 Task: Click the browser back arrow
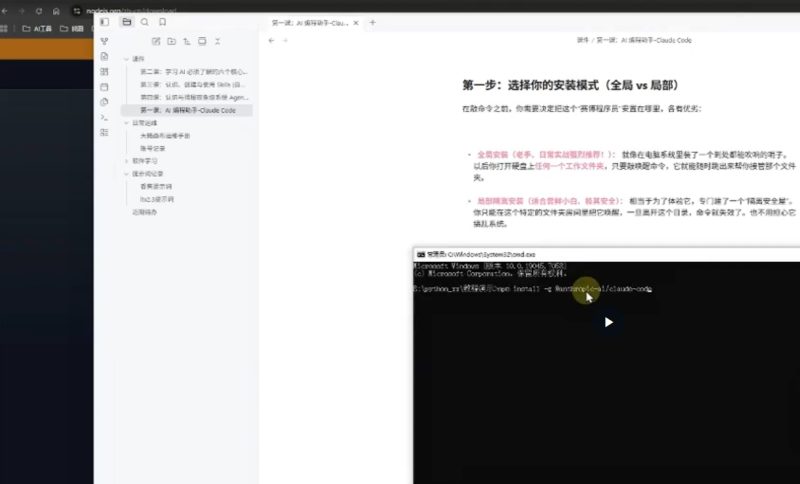click(5, 11)
